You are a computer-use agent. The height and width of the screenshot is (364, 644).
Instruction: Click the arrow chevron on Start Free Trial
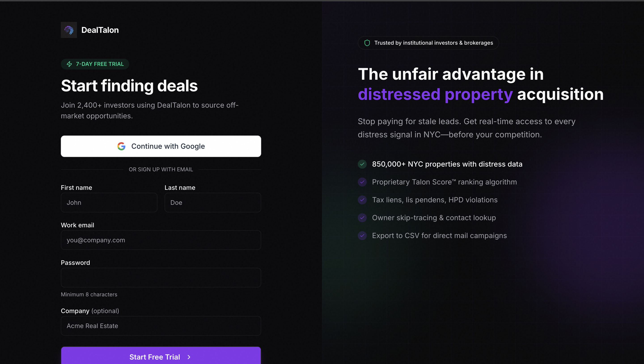pyautogui.click(x=189, y=357)
